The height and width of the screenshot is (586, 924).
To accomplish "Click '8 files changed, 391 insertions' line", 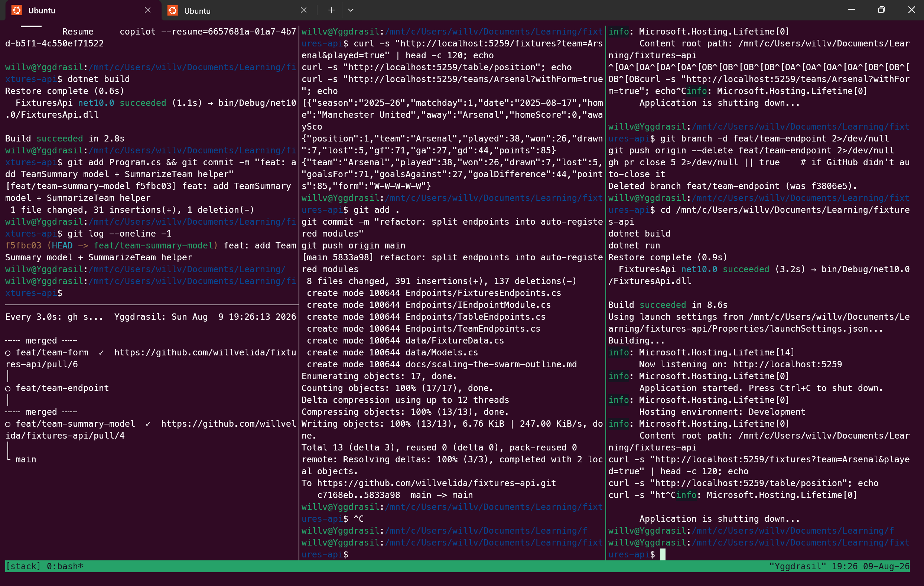I will pyautogui.click(x=441, y=281).
